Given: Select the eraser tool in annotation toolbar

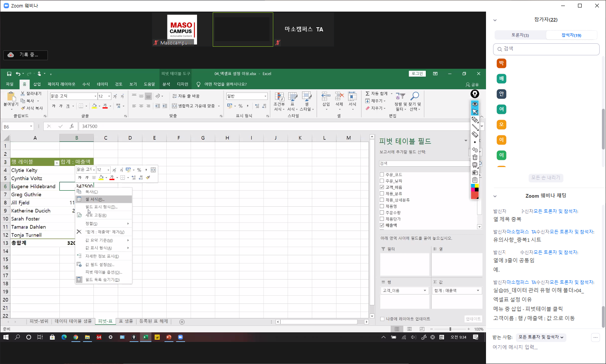Looking at the screenshot, I should click(475, 135).
